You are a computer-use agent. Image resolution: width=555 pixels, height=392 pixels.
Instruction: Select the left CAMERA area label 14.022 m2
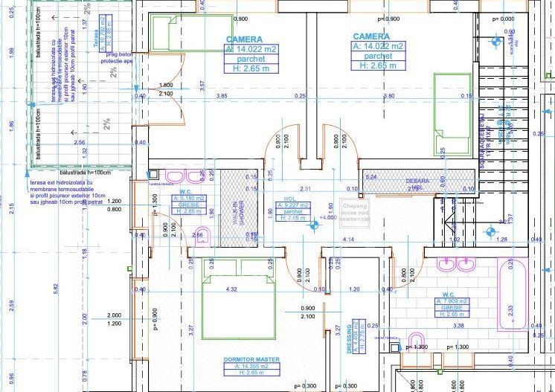[254, 48]
